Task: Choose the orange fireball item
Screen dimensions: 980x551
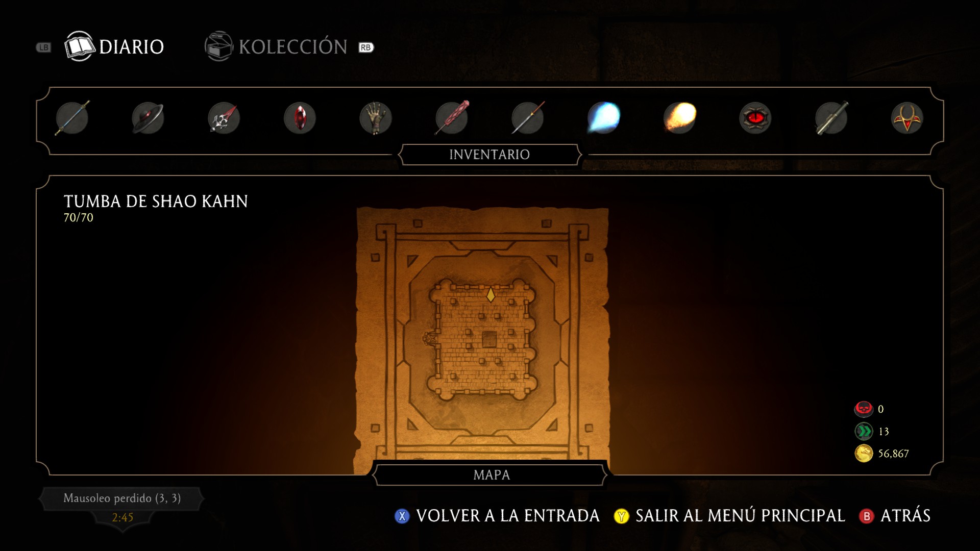Action: (679, 118)
